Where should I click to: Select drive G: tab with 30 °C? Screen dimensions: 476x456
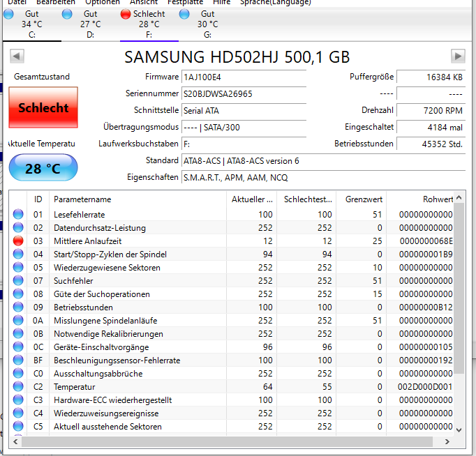pos(208,24)
